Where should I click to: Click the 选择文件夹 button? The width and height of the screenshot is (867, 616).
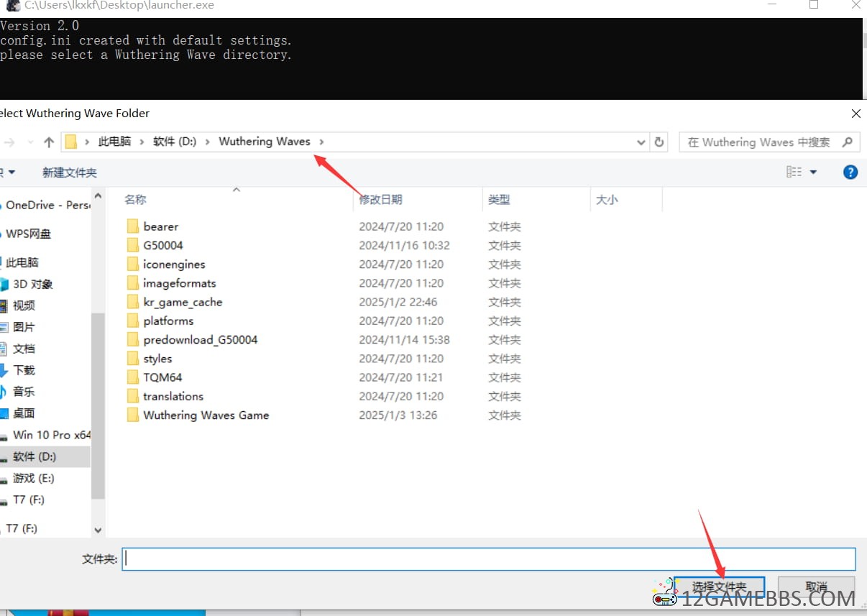719,587
